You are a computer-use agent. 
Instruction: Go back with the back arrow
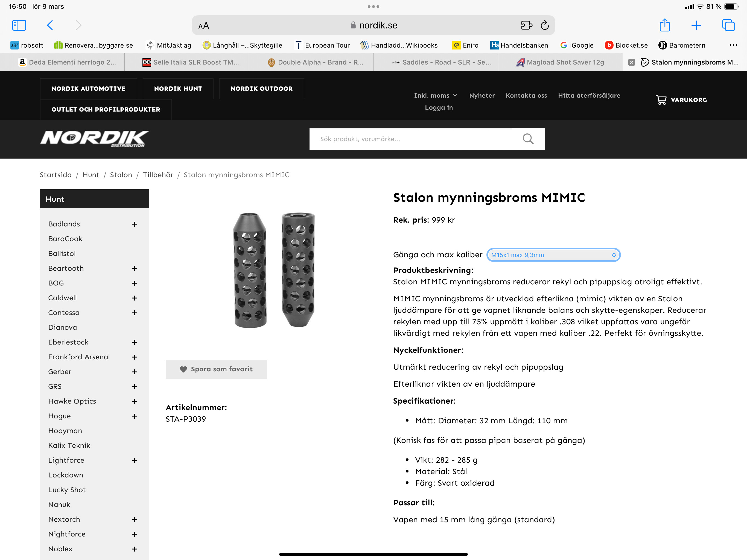(50, 25)
